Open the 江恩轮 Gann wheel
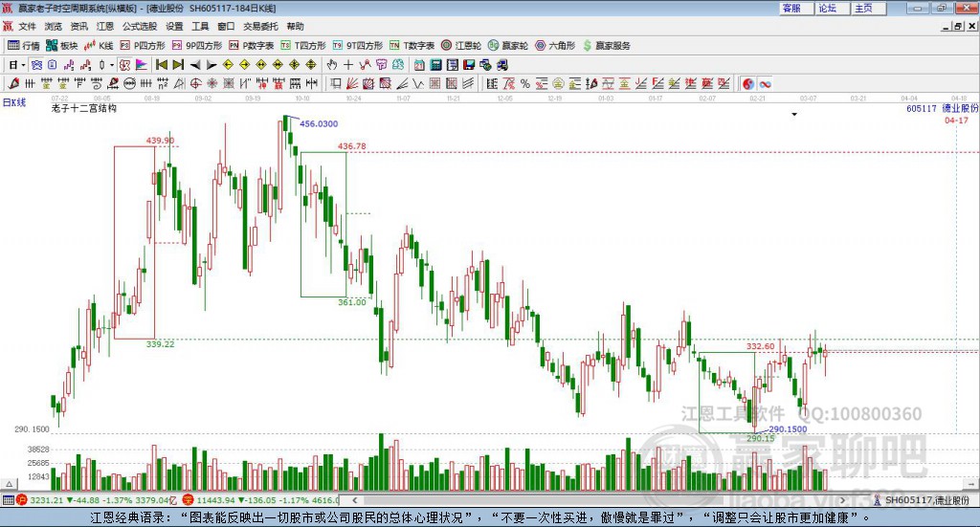The image size is (980, 527). (461, 46)
